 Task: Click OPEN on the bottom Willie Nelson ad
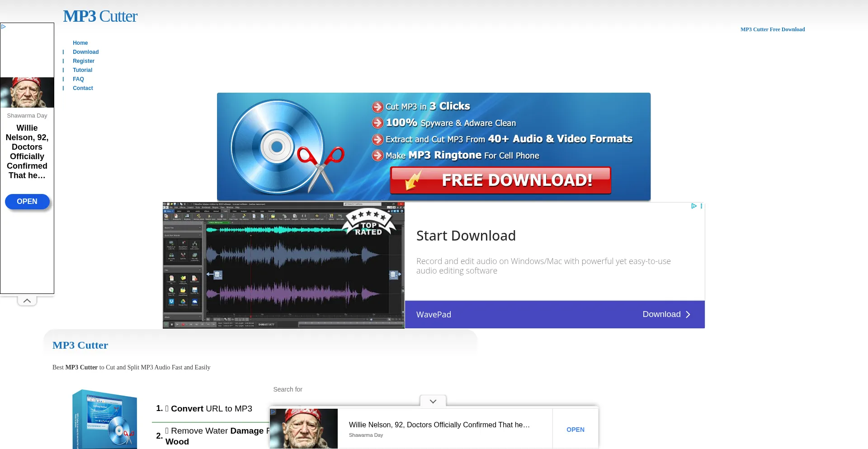[x=576, y=430]
